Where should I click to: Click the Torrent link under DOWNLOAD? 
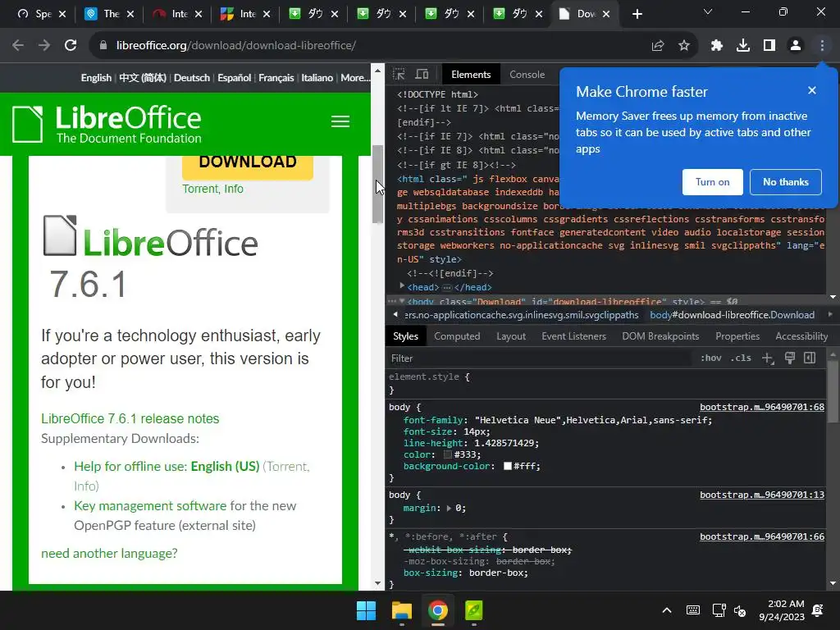[x=200, y=189]
